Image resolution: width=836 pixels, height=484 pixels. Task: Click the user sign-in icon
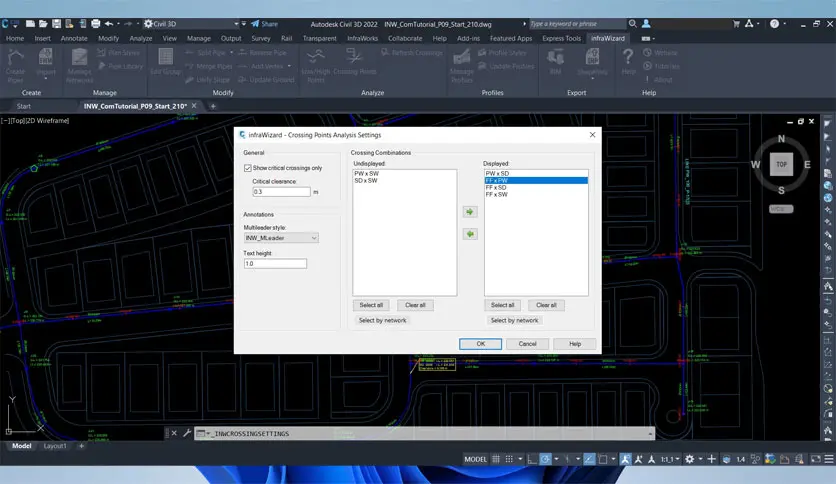click(x=646, y=24)
